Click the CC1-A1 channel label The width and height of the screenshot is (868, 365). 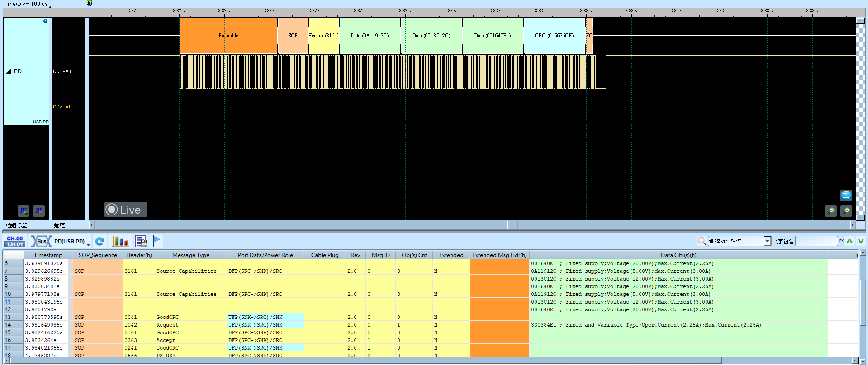[x=62, y=71]
